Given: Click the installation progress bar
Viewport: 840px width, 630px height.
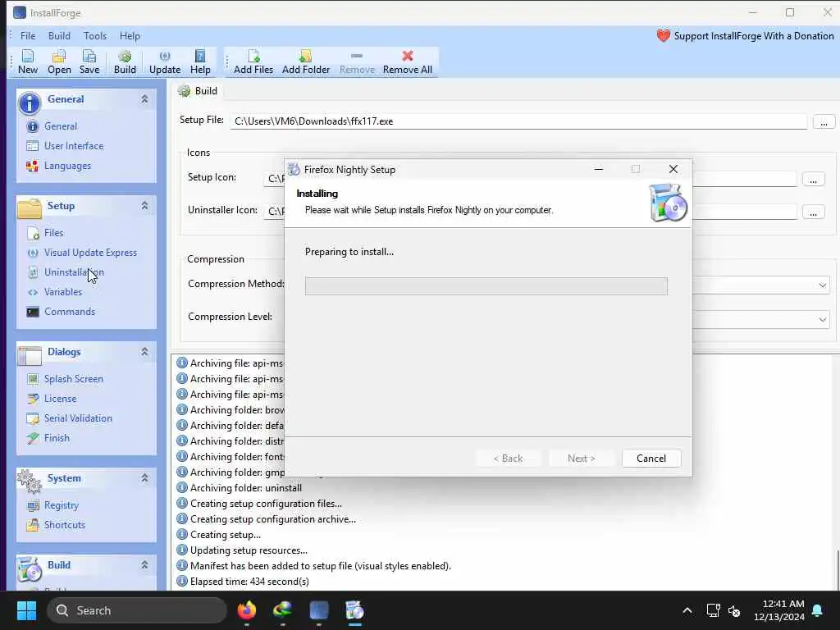Looking at the screenshot, I should pos(486,286).
